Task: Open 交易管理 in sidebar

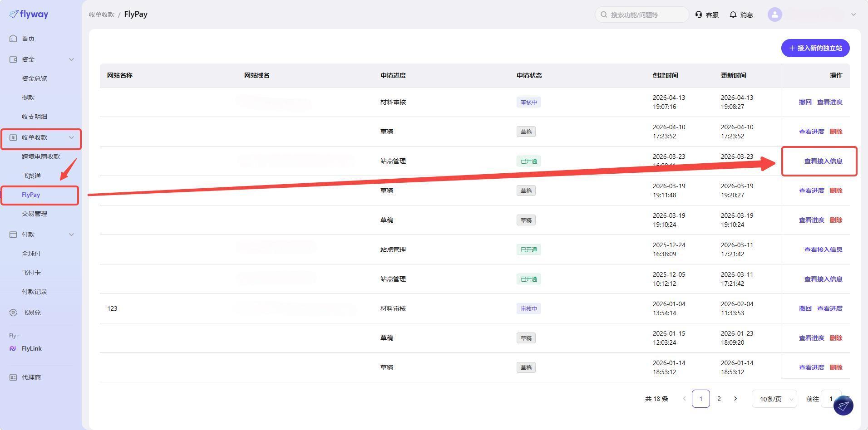Action: (x=35, y=214)
